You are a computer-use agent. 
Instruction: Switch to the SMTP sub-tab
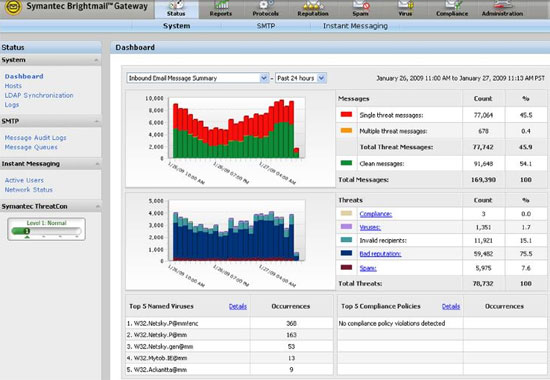[266, 26]
